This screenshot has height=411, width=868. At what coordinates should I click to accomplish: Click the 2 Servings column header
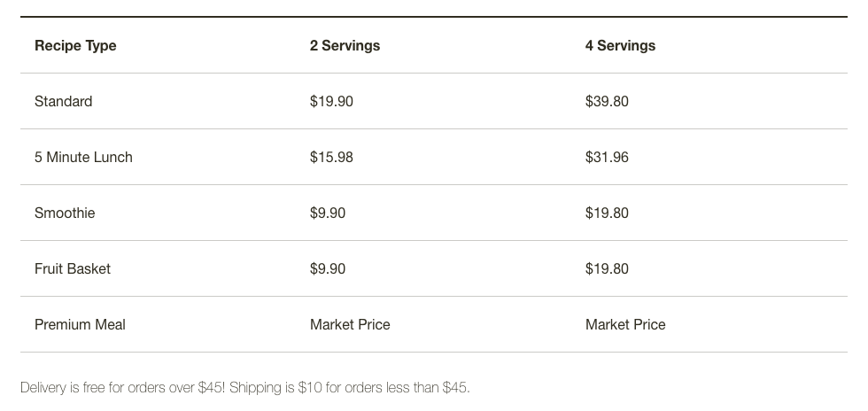(345, 45)
